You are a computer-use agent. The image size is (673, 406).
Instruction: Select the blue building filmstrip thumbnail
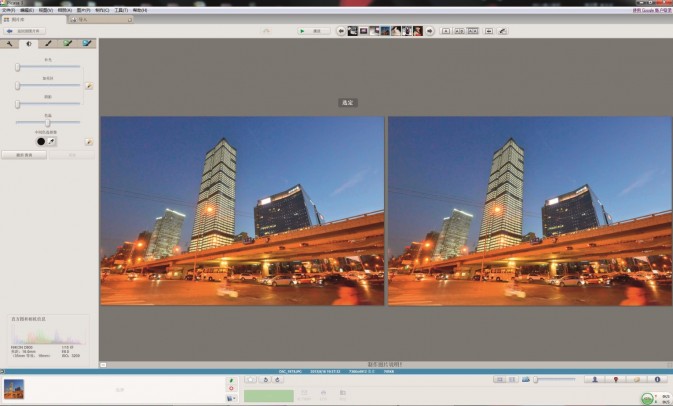[385, 31]
